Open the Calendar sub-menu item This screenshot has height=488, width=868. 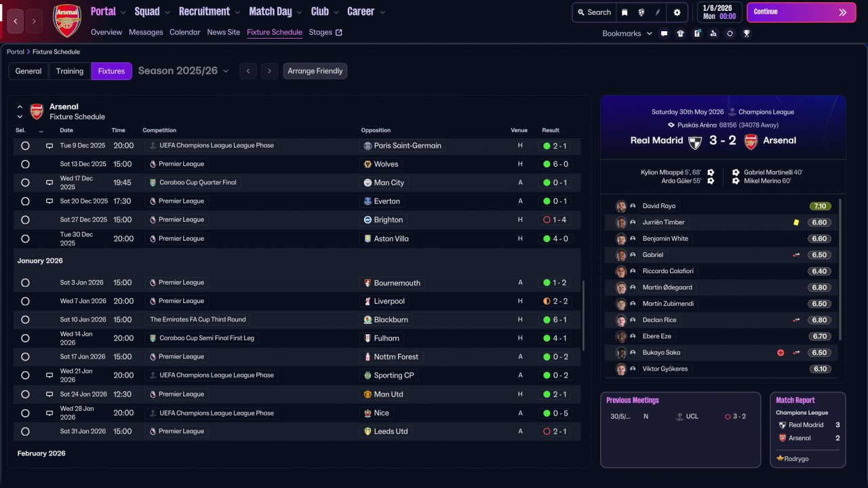click(x=184, y=32)
